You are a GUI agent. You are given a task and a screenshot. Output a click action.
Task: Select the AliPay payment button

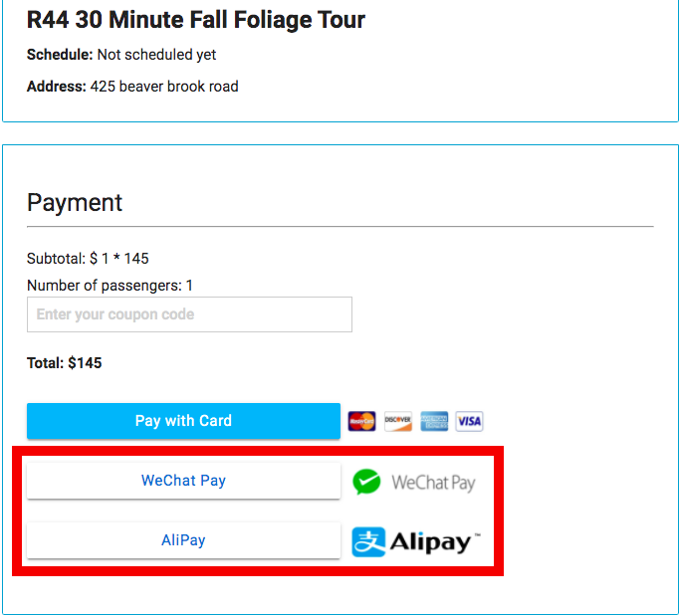click(183, 540)
